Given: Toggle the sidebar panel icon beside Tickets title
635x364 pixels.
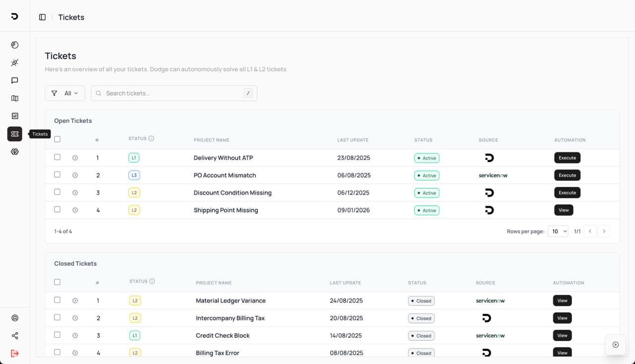Looking at the screenshot, I should [x=42, y=17].
